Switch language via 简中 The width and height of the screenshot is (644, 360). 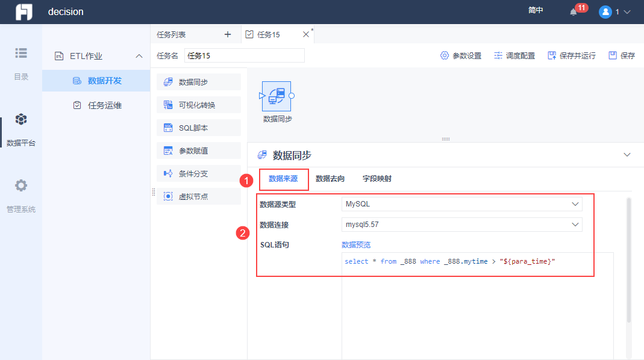(535, 10)
